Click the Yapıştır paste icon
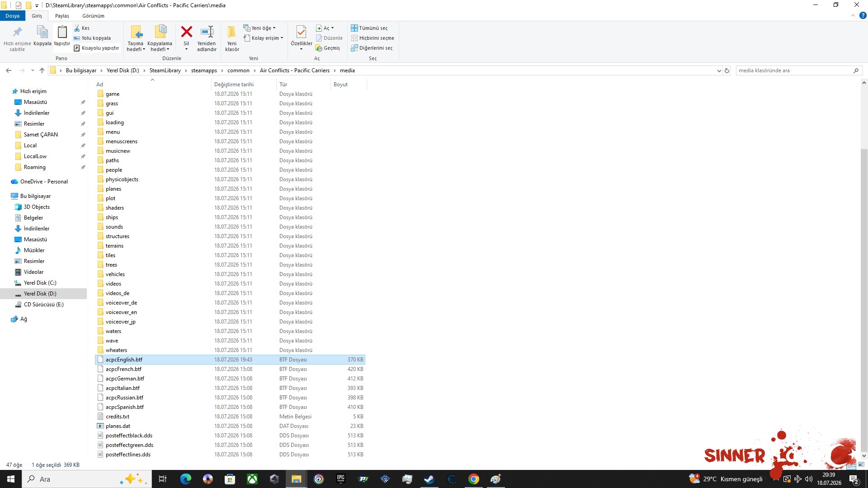This screenshot has height=488, width=868. [62, 32]
